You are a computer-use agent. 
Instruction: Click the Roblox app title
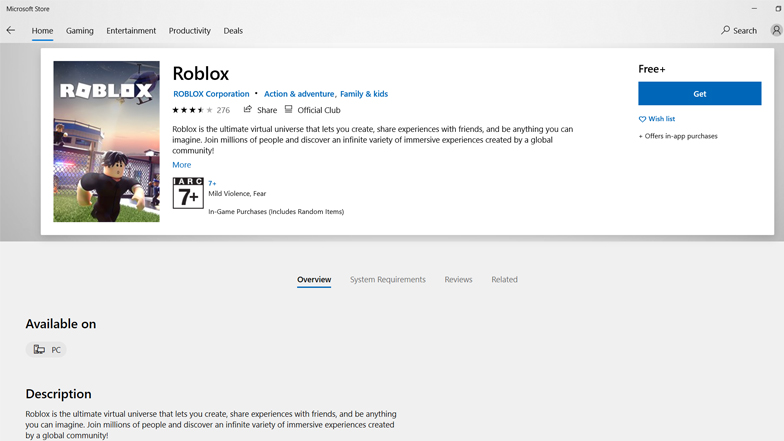point(200,74)
